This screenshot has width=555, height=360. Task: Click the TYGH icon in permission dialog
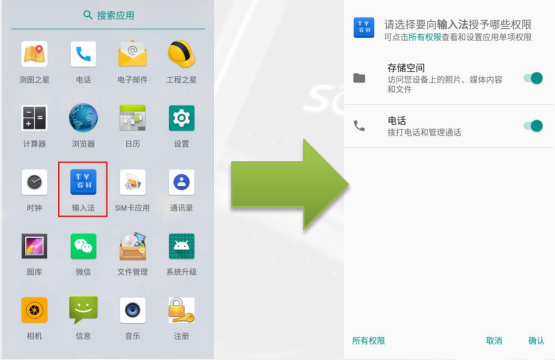(x=364, y=27)
